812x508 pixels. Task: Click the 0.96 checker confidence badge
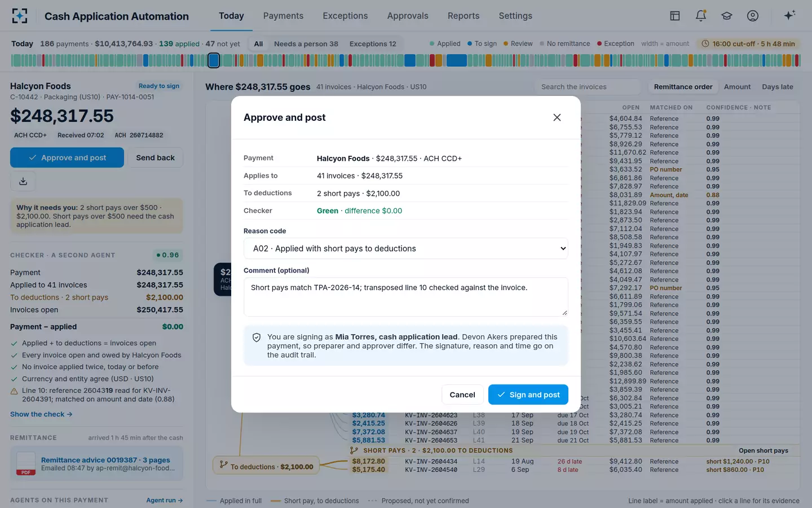click(167, 255)
